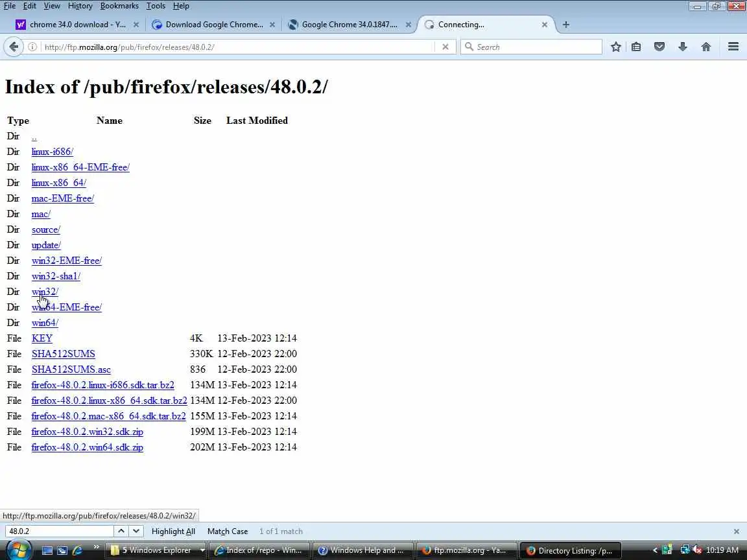Click Switch between windows quick launch icon
Screen dimensions: 747x560
[x=62, y=550]
